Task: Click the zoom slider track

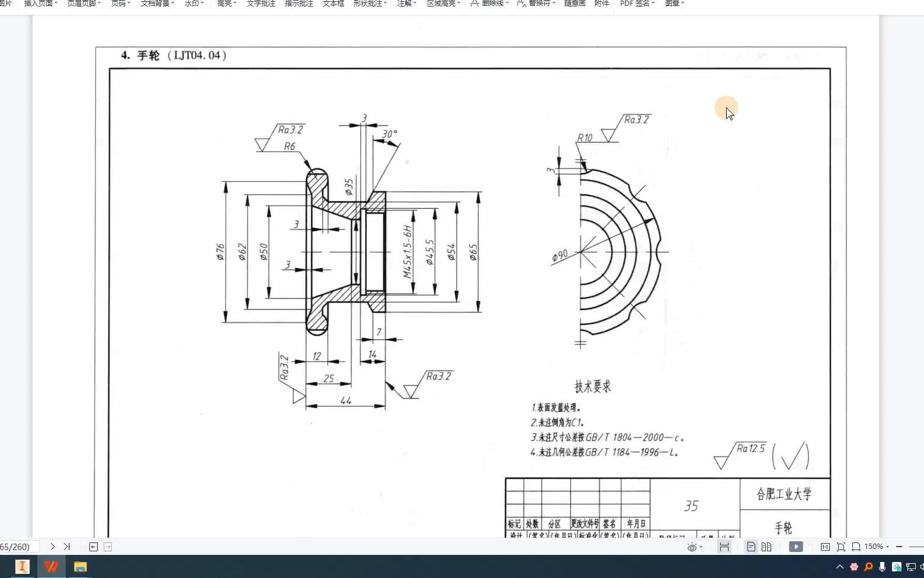Action: click(916, 547)
